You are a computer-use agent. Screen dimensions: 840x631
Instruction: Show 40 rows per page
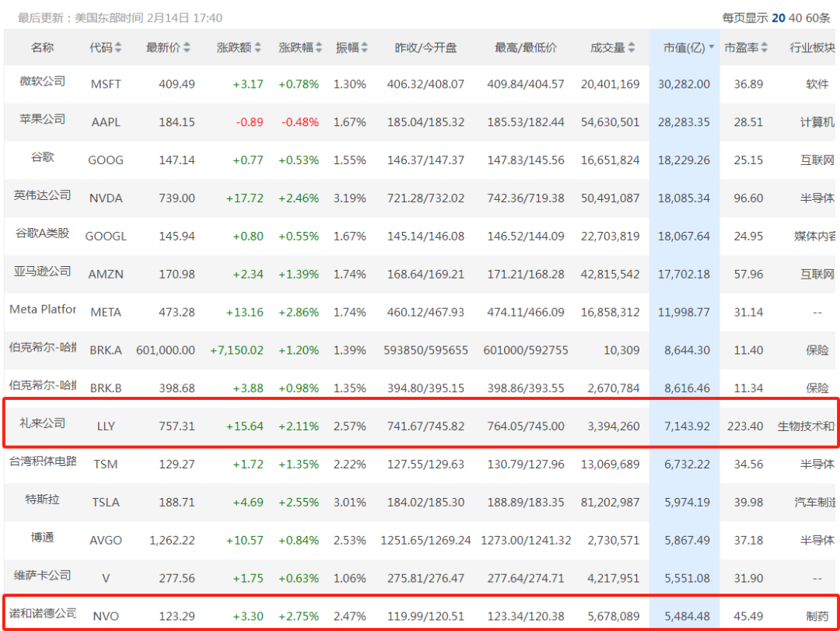point(796,18)
